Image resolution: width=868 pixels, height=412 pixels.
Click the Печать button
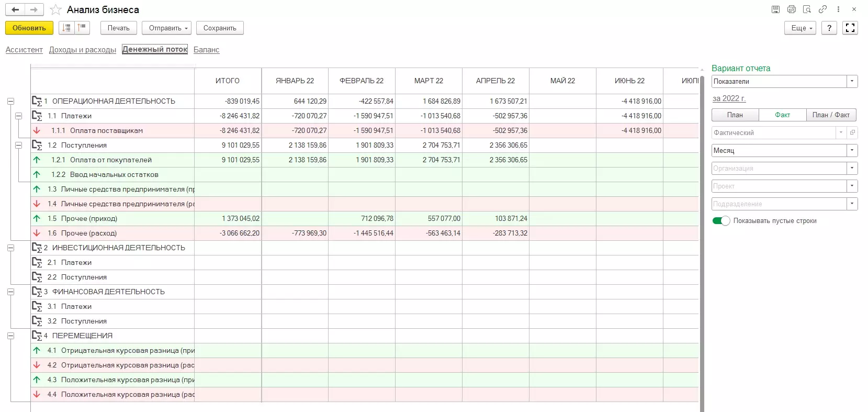coord(119,28)
